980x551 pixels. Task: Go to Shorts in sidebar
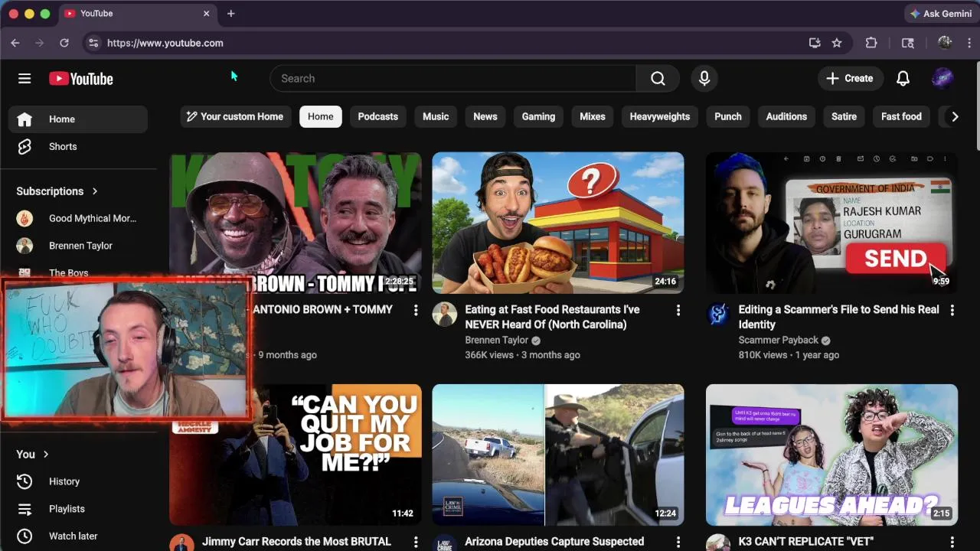(78, 146)
